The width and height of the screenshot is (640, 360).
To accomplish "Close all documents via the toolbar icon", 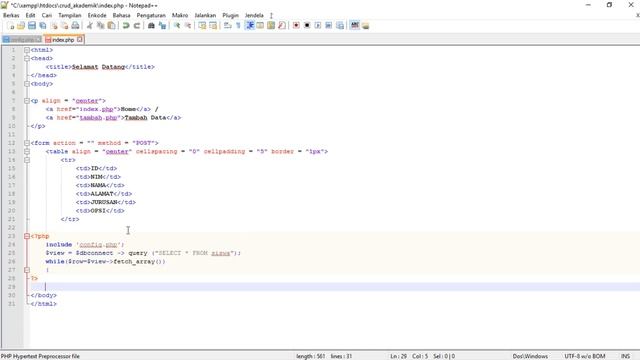I will click(64, 26).
